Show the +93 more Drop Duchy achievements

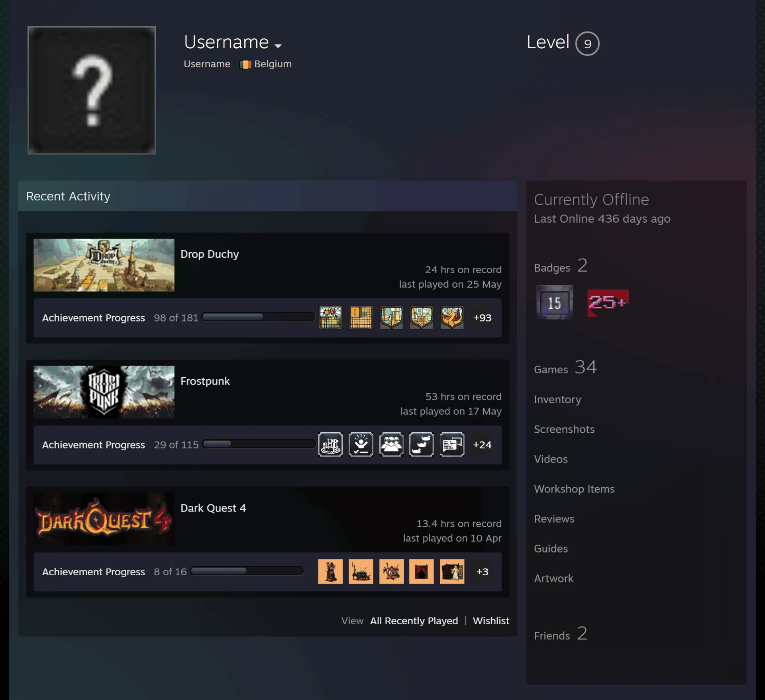click(482, 318)
